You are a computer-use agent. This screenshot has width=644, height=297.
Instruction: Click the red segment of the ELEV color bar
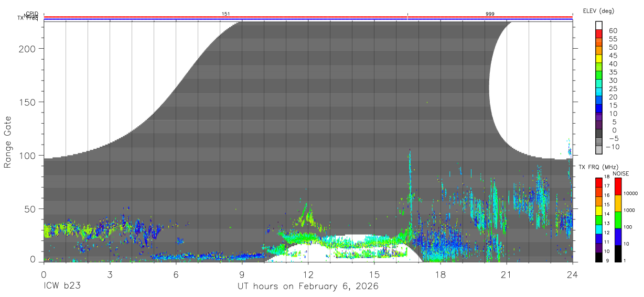tap(599, 33)
